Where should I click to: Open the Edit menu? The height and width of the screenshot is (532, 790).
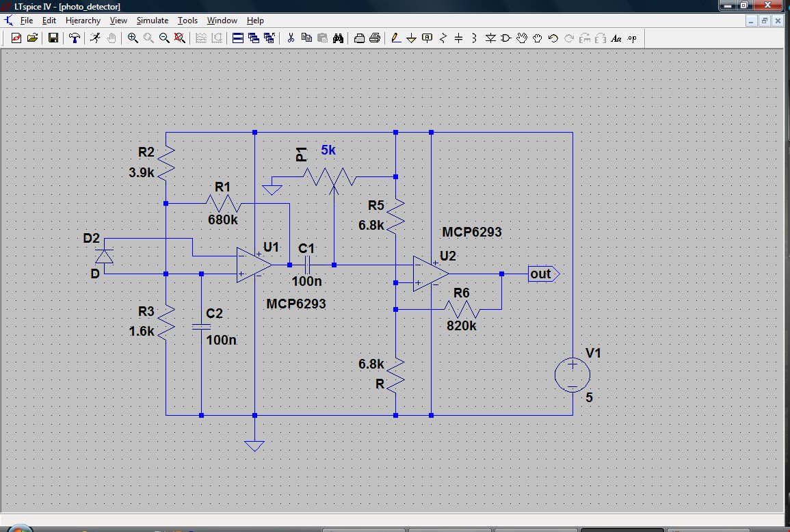(49, 20)
